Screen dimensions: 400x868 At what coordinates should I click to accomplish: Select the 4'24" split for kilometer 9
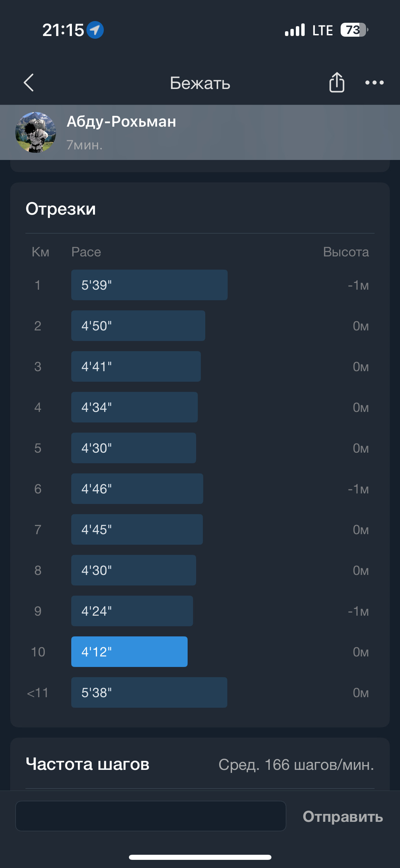pyautogui.click(x=132, y=611)
